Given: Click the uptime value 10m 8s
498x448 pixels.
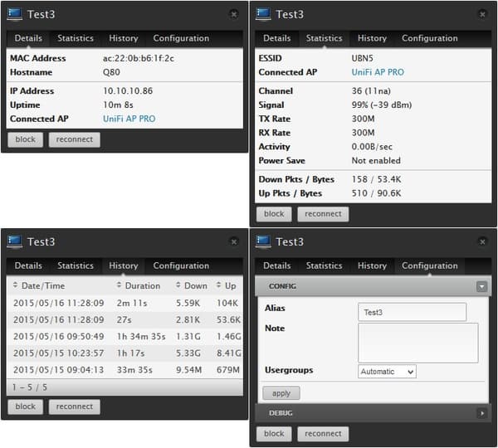Looking at the screenshot, I should tap(118, 105).
